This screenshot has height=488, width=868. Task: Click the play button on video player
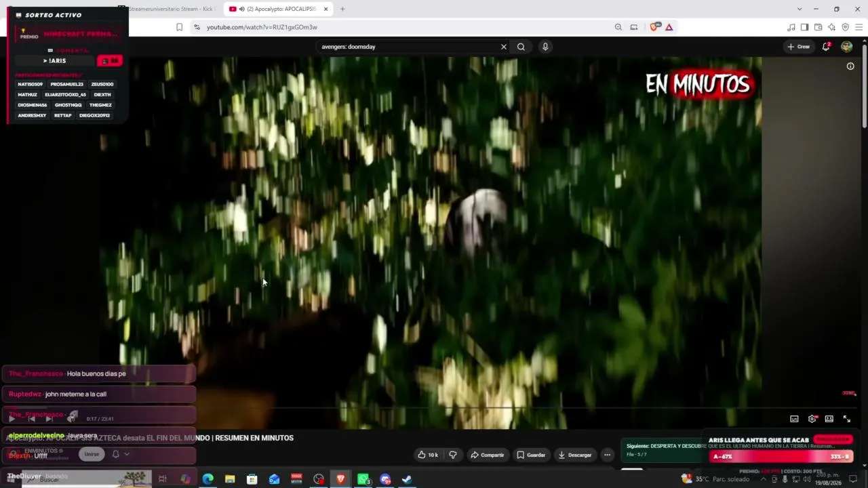(12, 419)
